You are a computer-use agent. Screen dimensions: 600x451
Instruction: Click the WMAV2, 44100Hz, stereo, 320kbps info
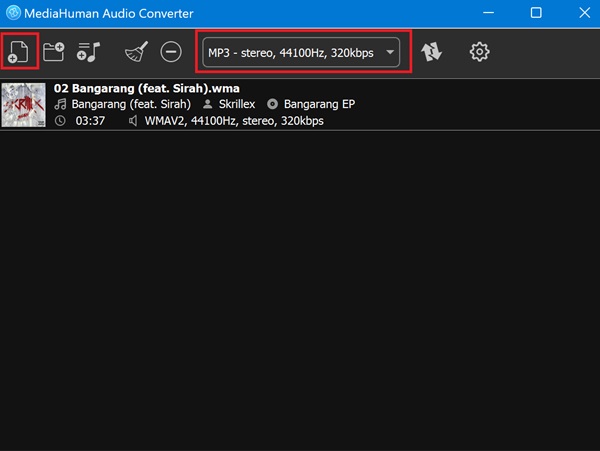234,121
